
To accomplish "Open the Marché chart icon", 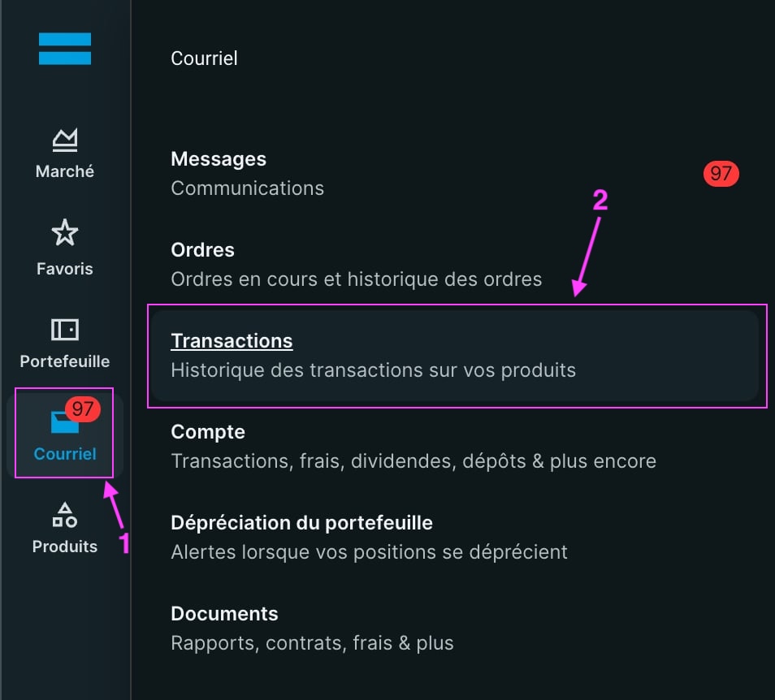I will [x=65, y=140].
